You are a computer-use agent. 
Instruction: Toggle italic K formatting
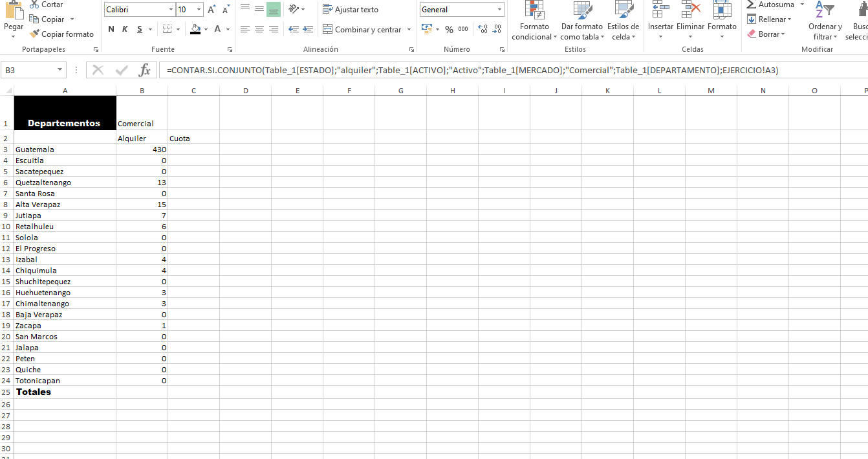pyautogui.click(x=125, y=29)
